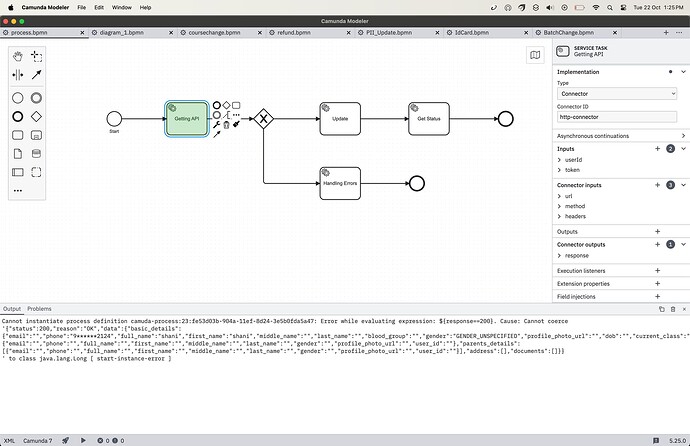Viewport: 690px width, 446px height.
Task: Select the create/remove space tool
Action: click(x=18, y=75)
